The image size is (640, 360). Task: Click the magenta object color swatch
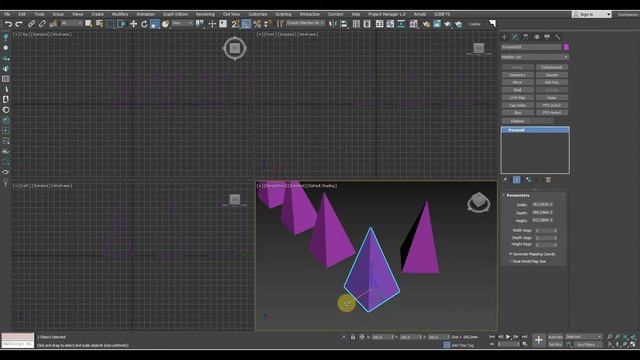[566, 47]
